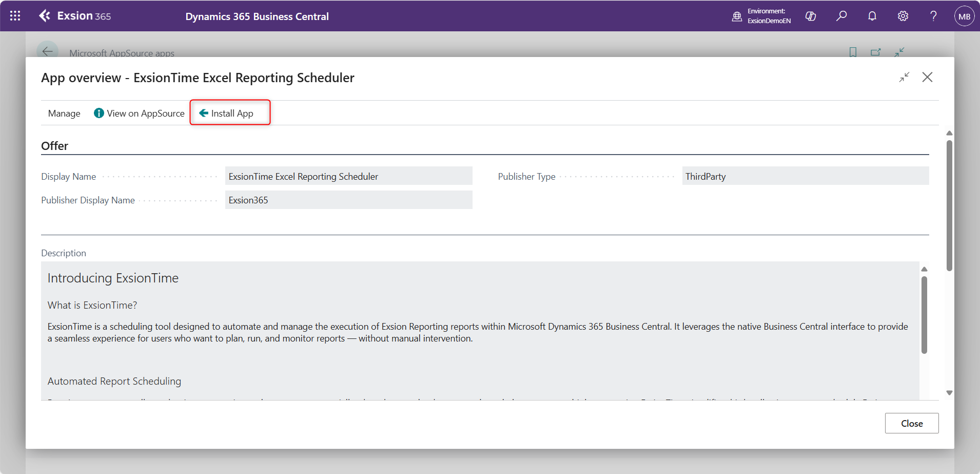Screen dimensions: 980x474
Task: Open AppSource apps page in new window
Action: pos(876,52)
